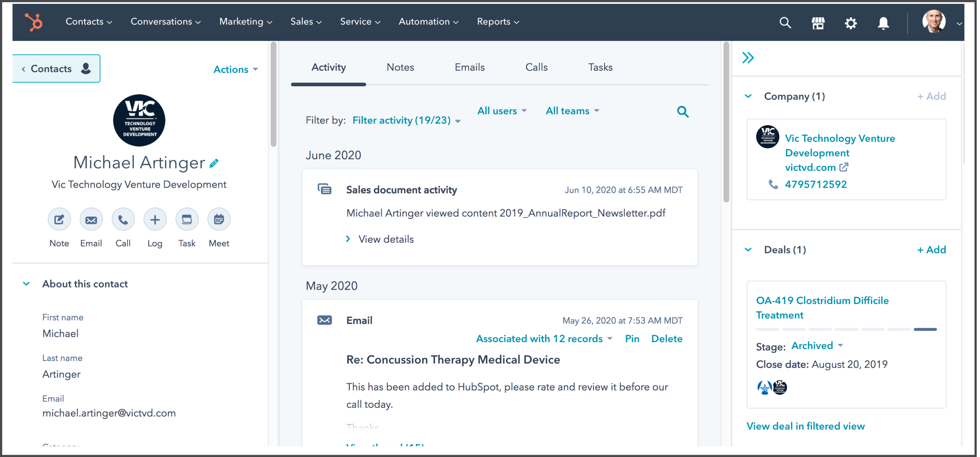This screenshot has width=980, height=457.
Task: Open the Service navigation menu
Action: [x=360, y=22]
